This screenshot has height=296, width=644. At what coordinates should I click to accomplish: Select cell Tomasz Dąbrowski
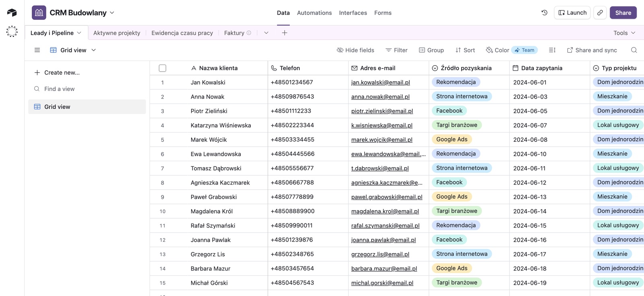[227, 168]
